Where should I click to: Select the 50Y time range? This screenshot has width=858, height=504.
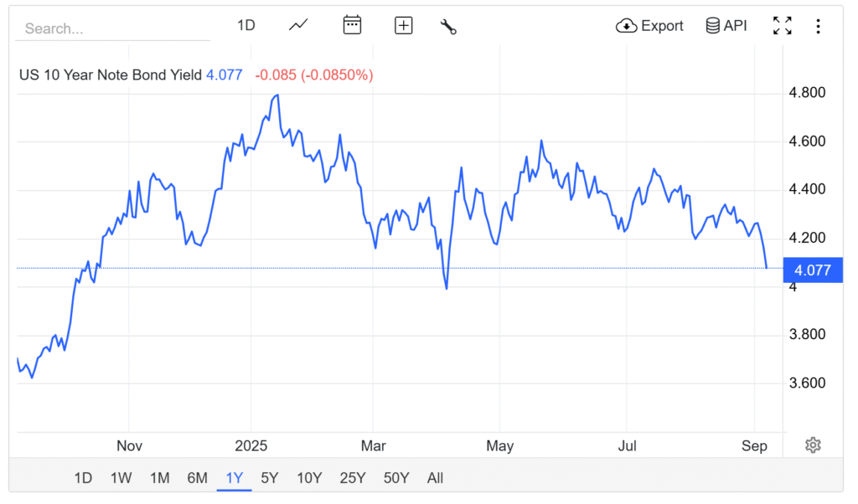coord(396,478)
